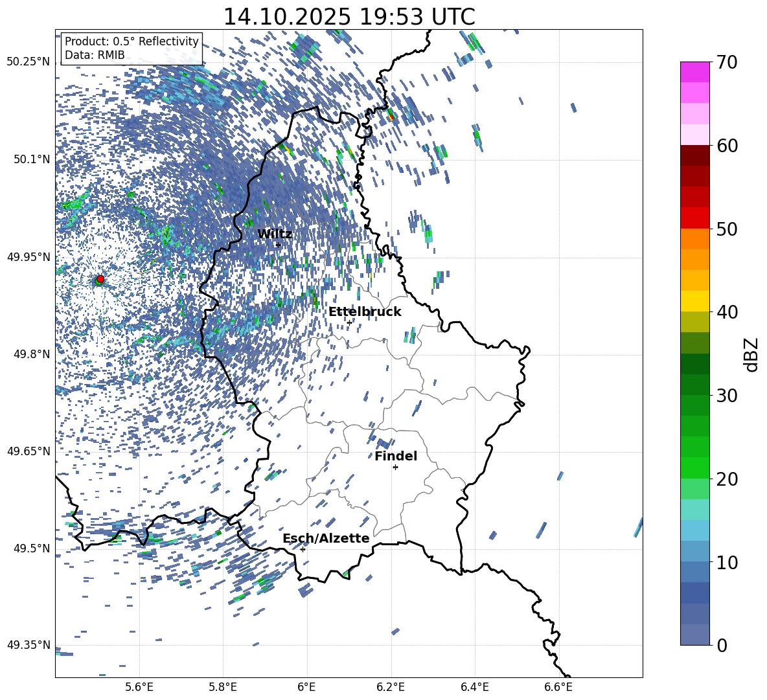This screenshot has width=767, height=700.
Task: Click the 'Product: 0.5° Reflectivity' text
Action: click(x=132, y=41)
